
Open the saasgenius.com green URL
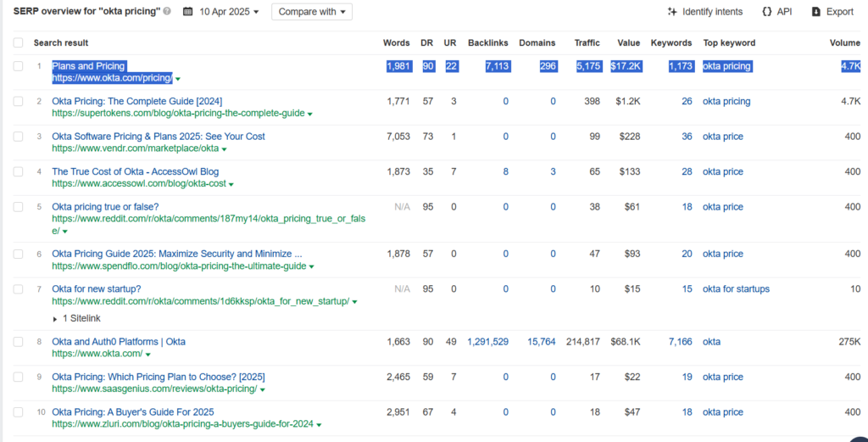pos(154,389)
